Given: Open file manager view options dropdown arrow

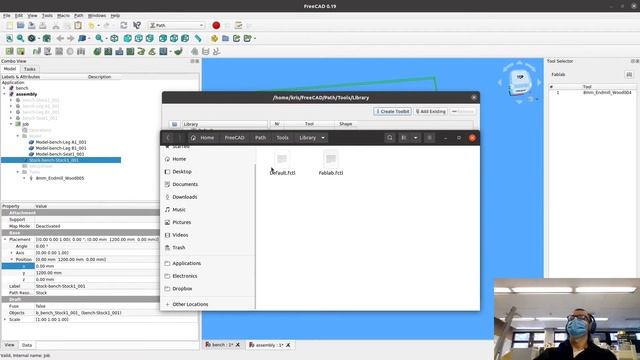Looking at the screenshot, I should coord(416,138).
